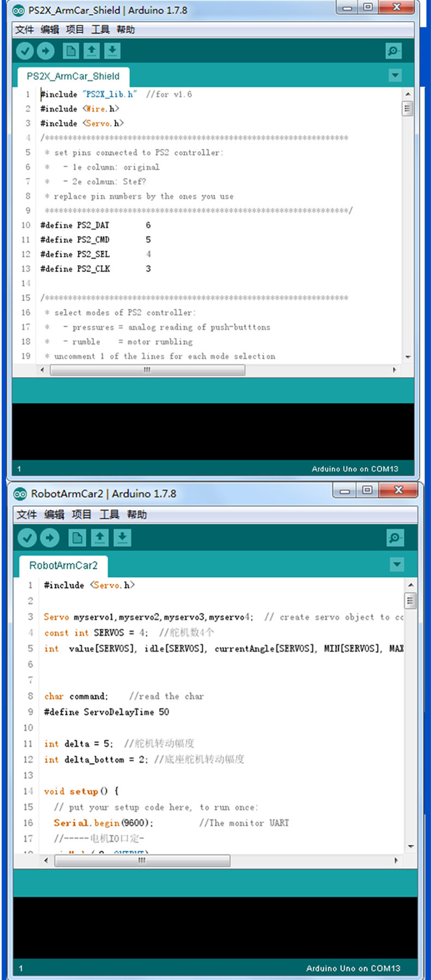Screen dimensions: 431x980
Task: Open 文件 menu in PS2X_ArmCar_Shield window
Action: [25, 29]
